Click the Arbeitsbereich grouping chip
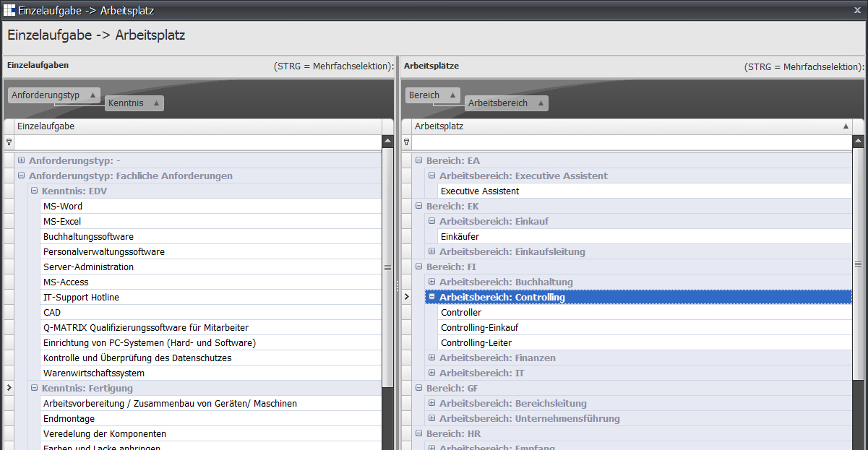868x450 pixels. 506,103
